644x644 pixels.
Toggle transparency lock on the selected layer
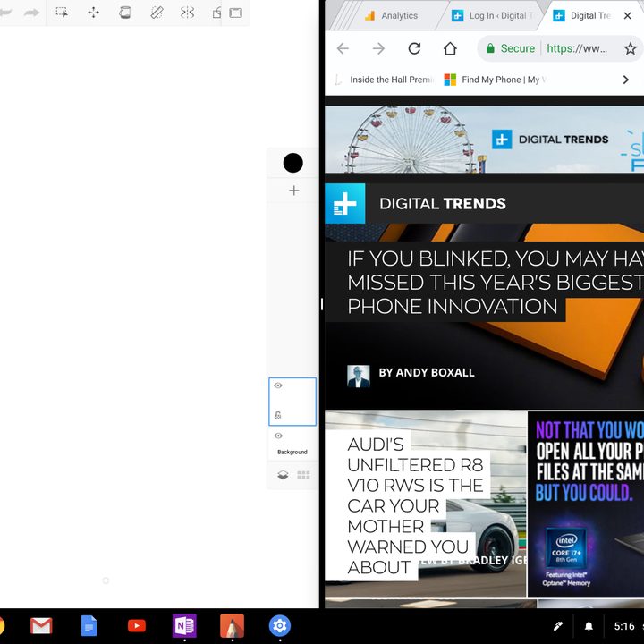(278, 415)
